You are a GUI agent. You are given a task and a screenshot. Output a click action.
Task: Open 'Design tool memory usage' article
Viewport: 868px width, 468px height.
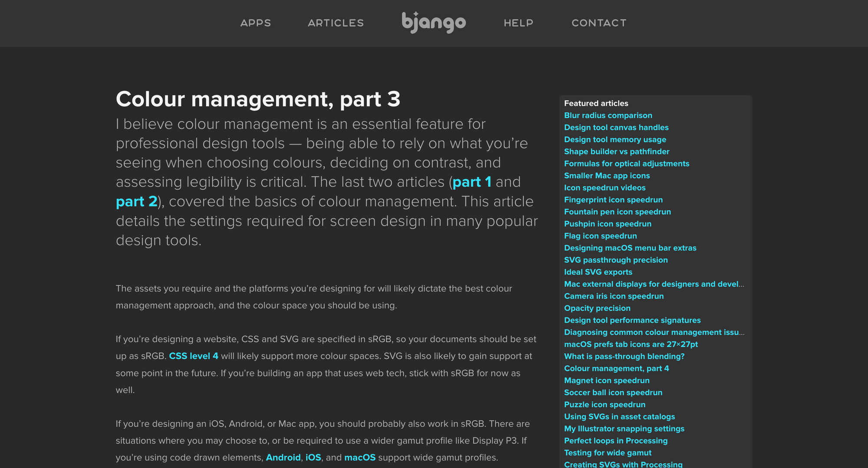tap(615, 140)
